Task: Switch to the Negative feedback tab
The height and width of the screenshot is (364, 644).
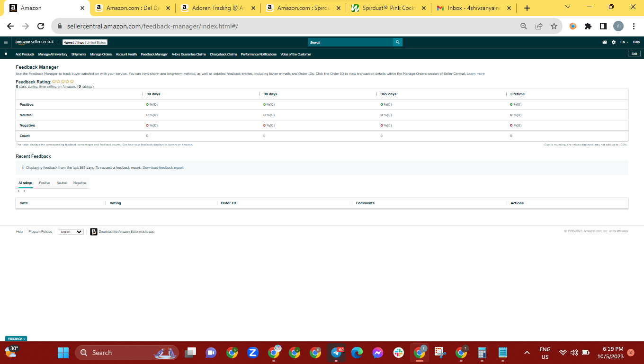Action: coord(80,183)
